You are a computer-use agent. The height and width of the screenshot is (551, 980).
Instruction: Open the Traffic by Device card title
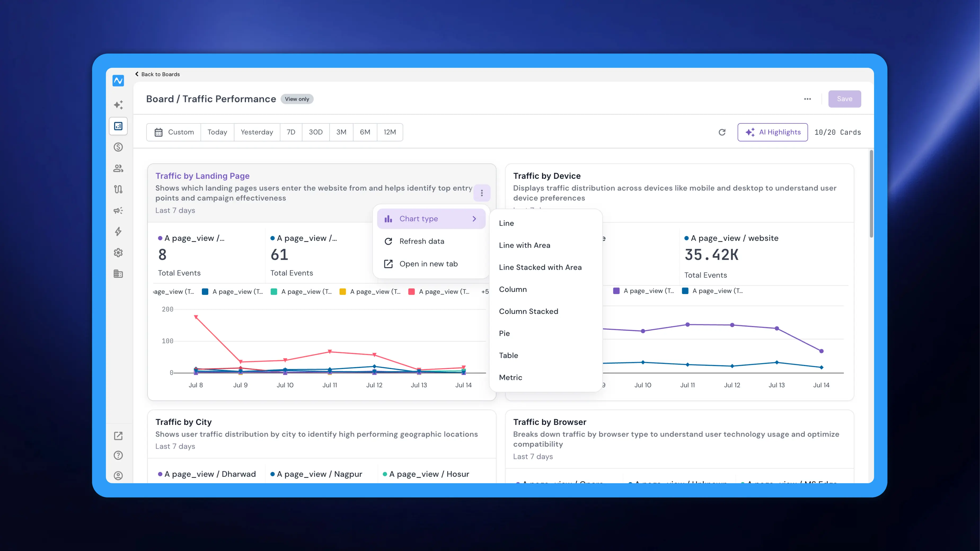(547, 176)
